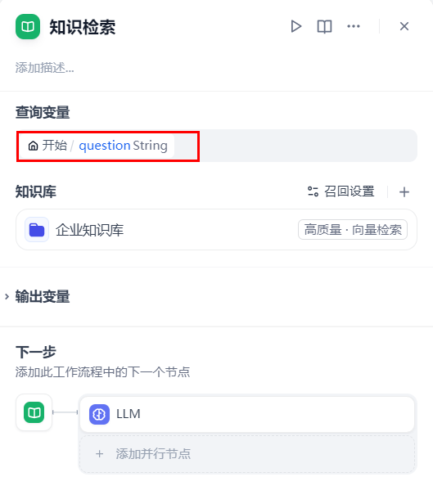Expand the 输出变量 section

pos(43,296)
